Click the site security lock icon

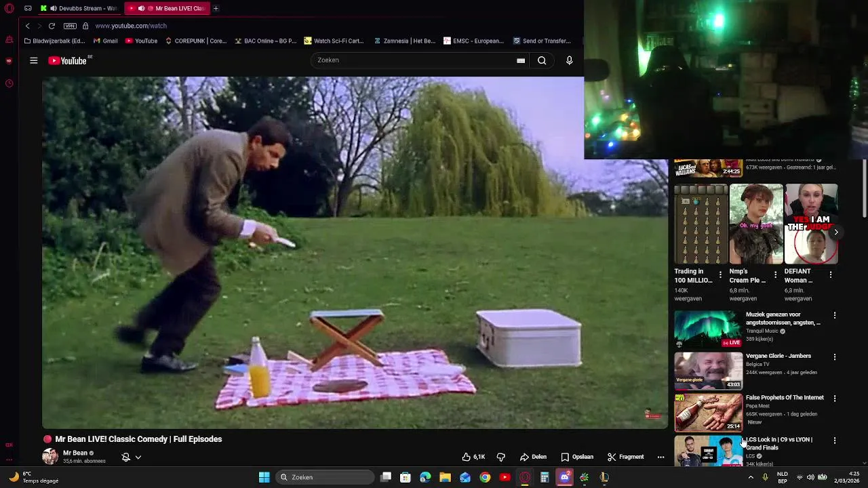pos(85,26)
